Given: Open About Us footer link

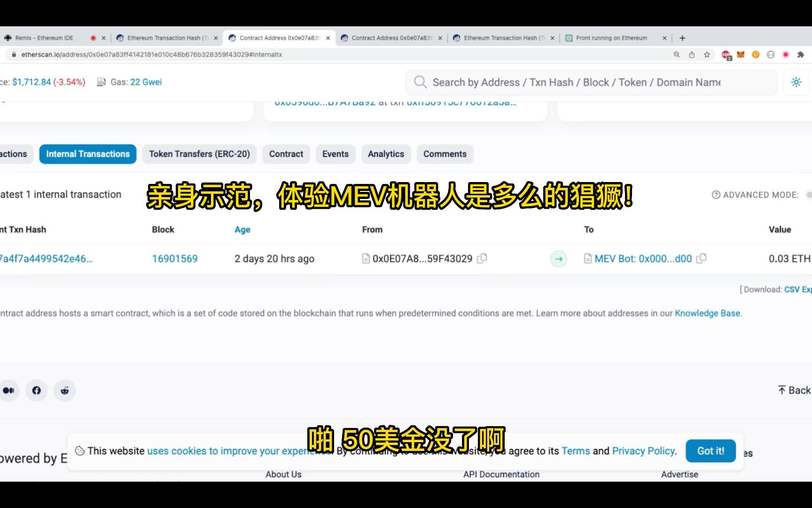Looking at the screenshot, I should pyautogui.click(x=283, y=475).
